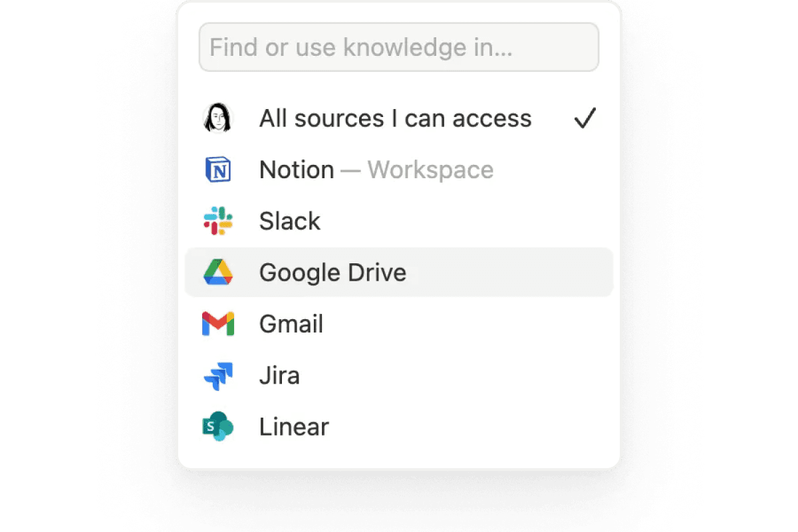Click the "Find or use knowledge in" search field
The width and height of the screenshot is (798, 532).
pos(399,47)
